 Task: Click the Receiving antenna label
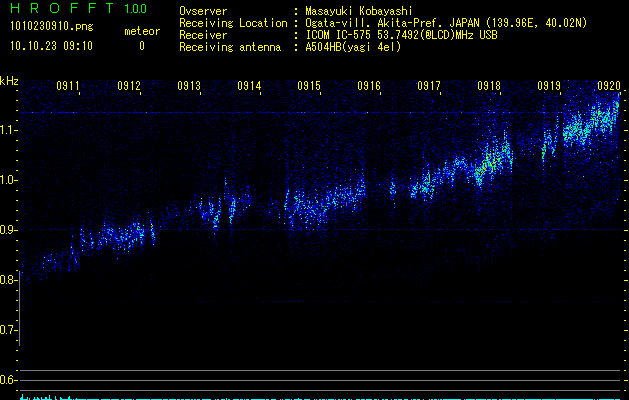coord(230,47)
